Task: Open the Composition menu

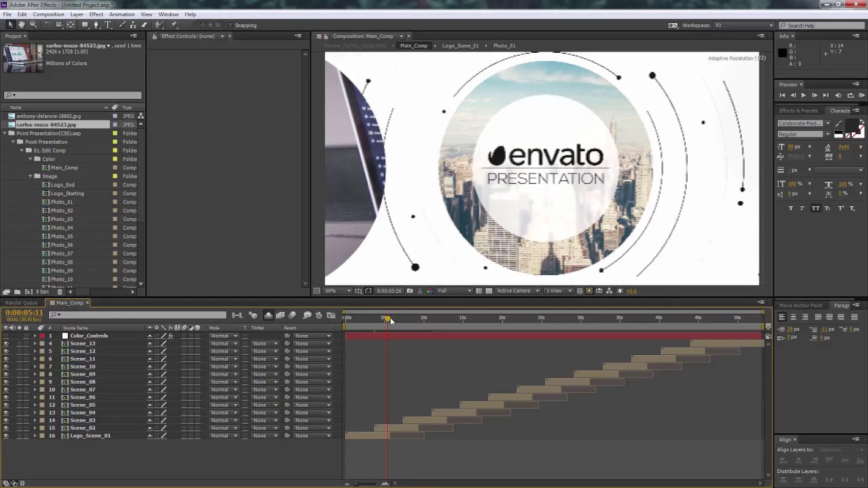Action: point(48,14)
